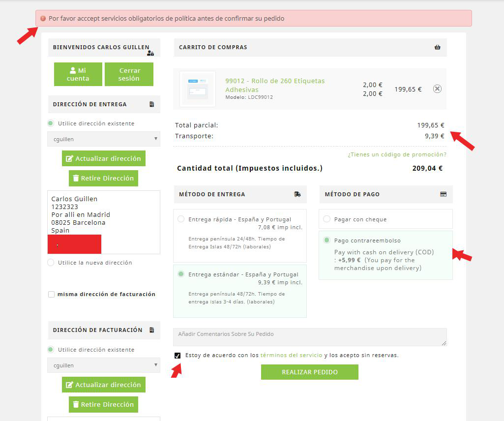Click Actualizar dirección under billing address
Image resolution: width=504 pixels, height=421 pixels.
(103, 385)
